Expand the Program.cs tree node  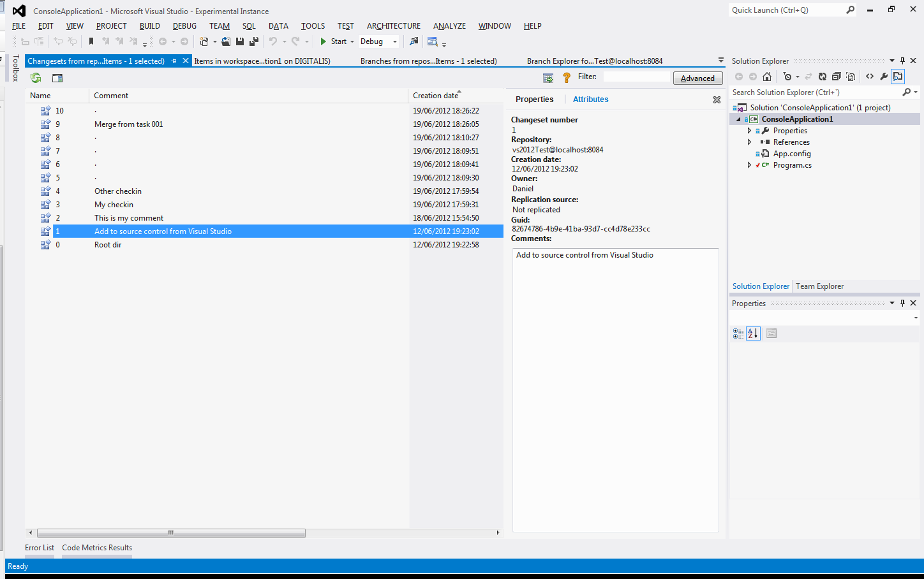pyautogui.click(x=749, y=165)
